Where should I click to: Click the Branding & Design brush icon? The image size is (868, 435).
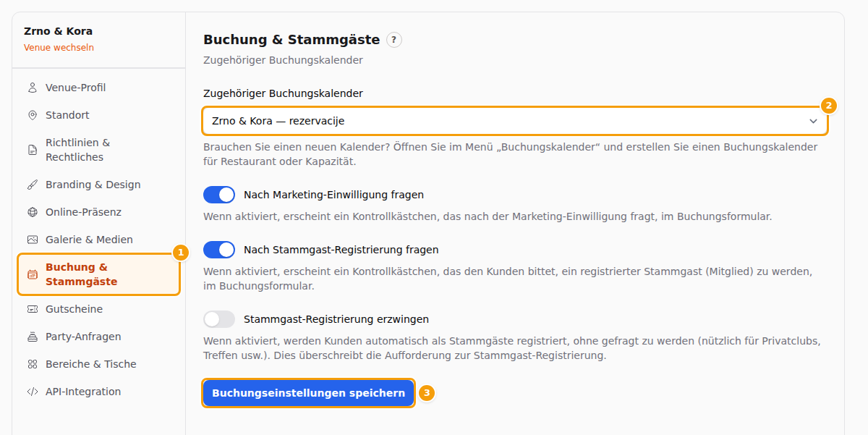click(32, 185)
